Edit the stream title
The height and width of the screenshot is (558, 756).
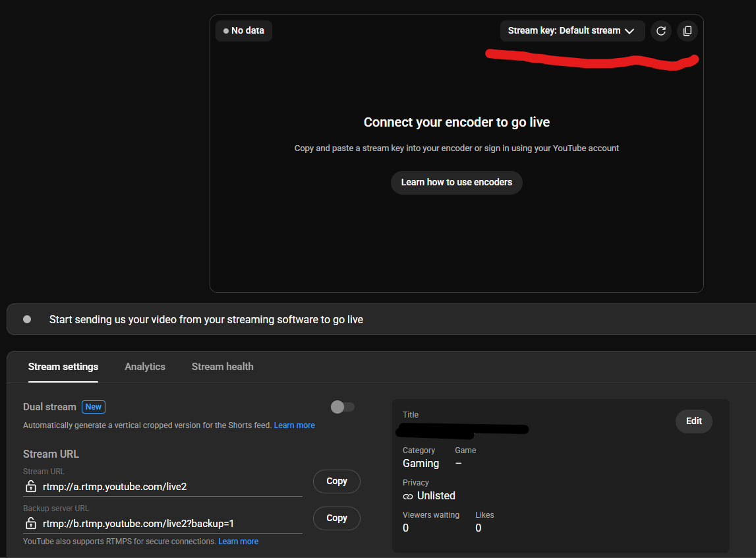pos(693,421)
